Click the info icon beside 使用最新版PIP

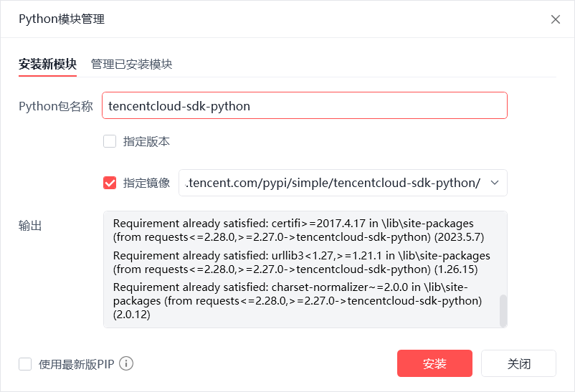tap(126, 364)
